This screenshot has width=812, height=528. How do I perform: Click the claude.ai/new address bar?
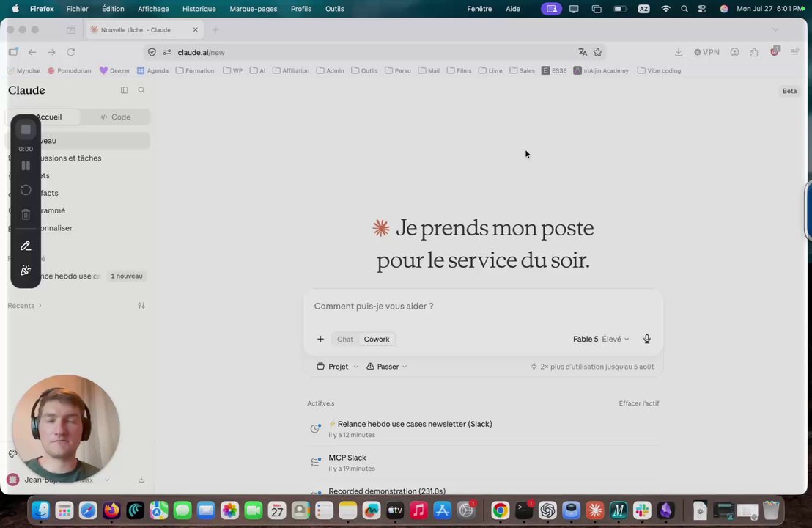click(373, 52)
